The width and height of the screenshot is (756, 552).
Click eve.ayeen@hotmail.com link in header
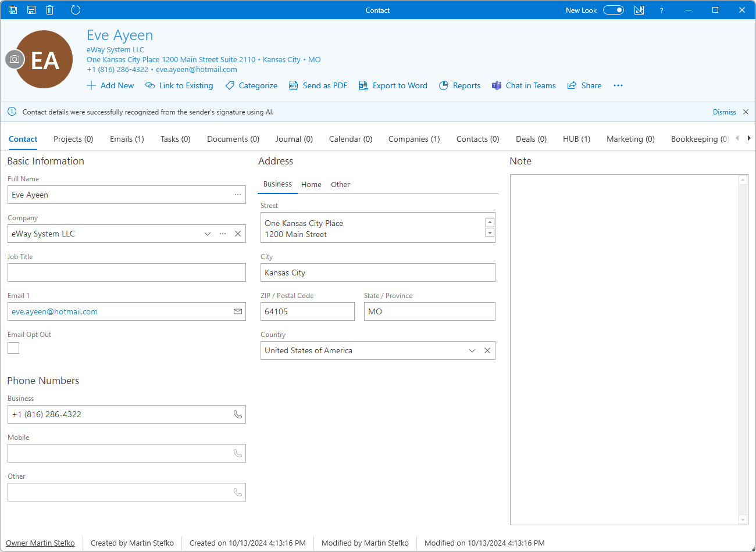tap(197, 69)
